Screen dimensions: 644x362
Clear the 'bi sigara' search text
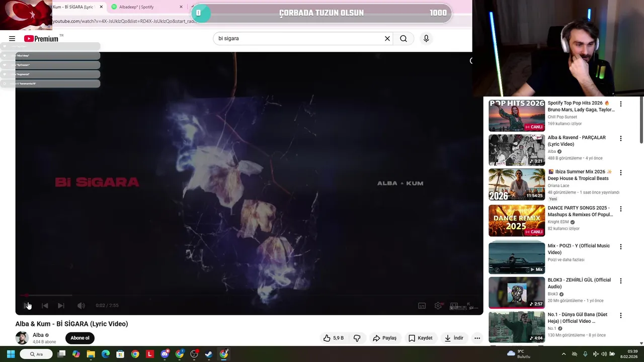(387, 39)
